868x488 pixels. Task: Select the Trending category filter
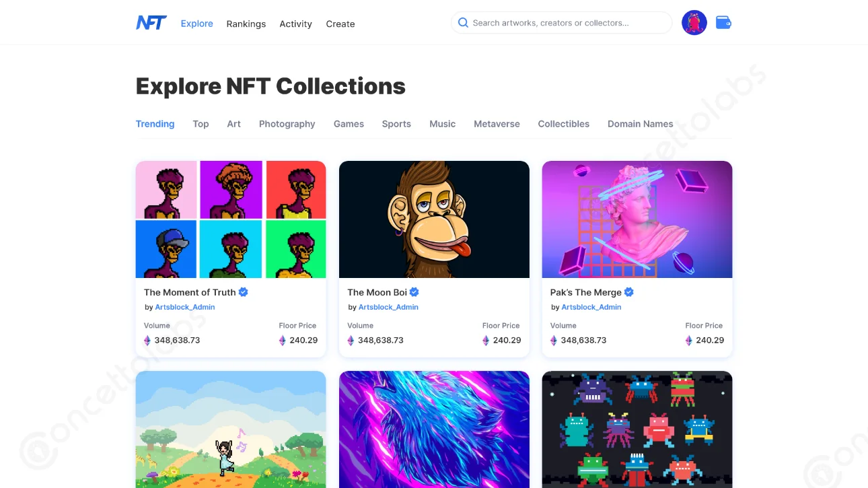(155, 124)
